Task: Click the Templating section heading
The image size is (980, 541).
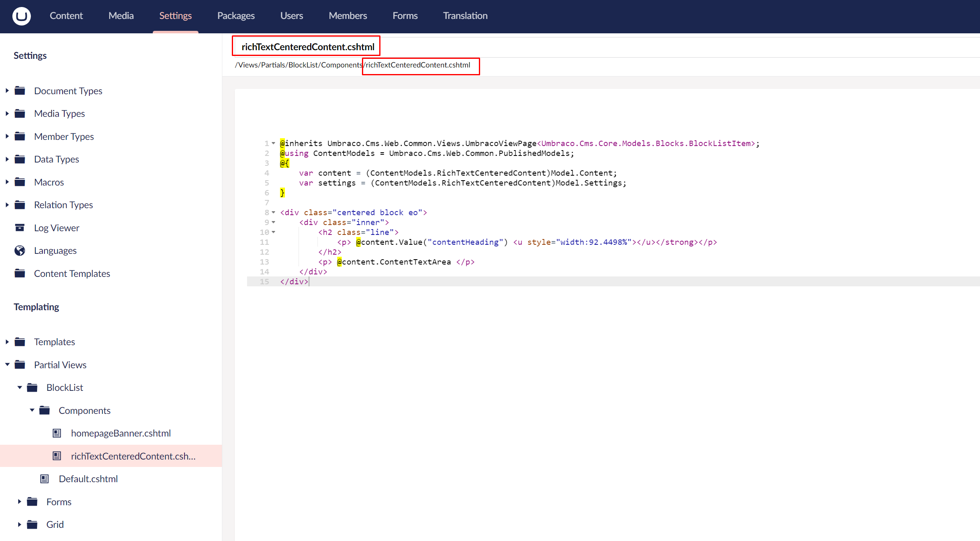Action: click(x=36, y=307)
